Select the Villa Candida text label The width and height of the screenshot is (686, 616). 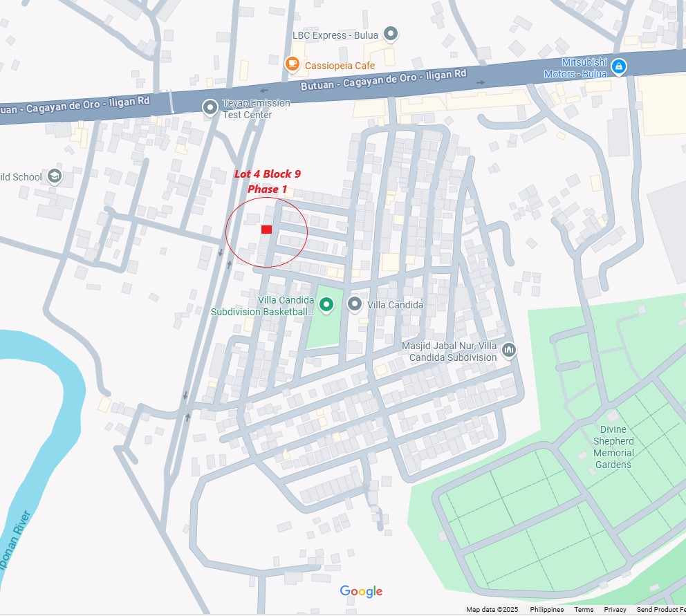click(x=395, y=305)
